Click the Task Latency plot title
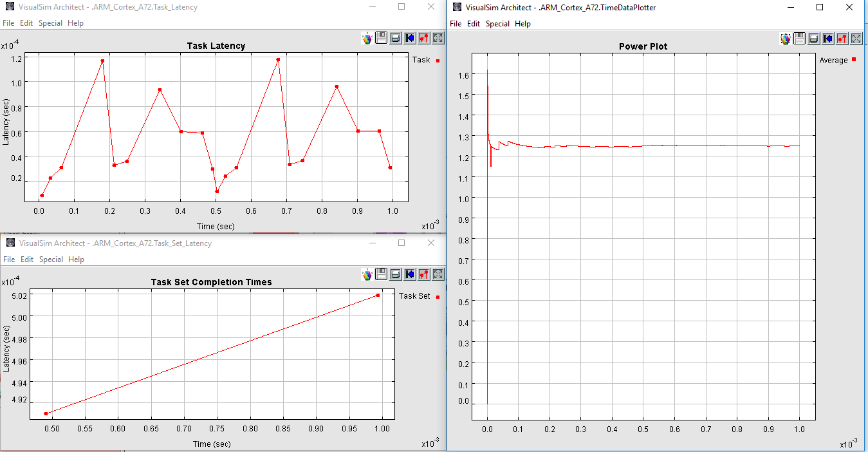This screenshot has height=452, width=868. pyautogui.click(x=216, y=46)
